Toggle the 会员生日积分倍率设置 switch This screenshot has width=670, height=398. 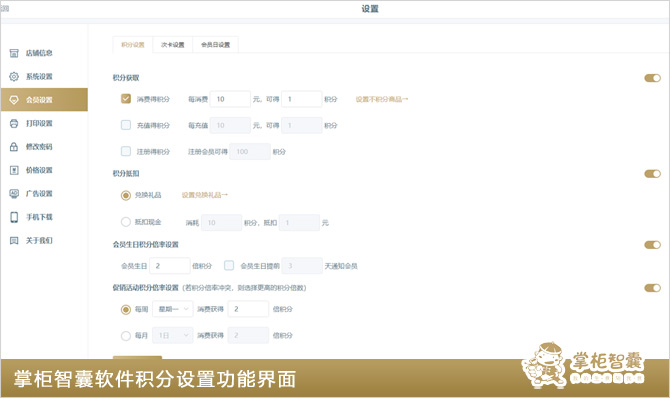pyautogui.click(x=652, y=245)
